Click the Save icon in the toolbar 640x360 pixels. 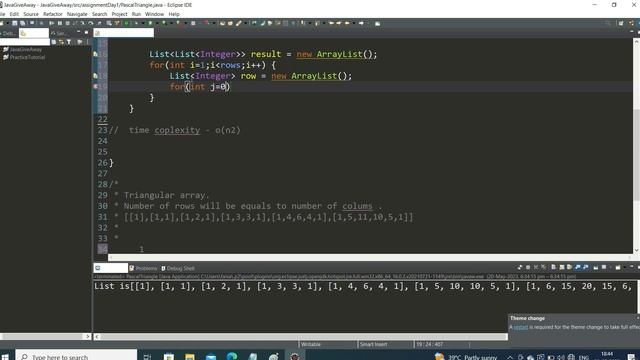15,23
